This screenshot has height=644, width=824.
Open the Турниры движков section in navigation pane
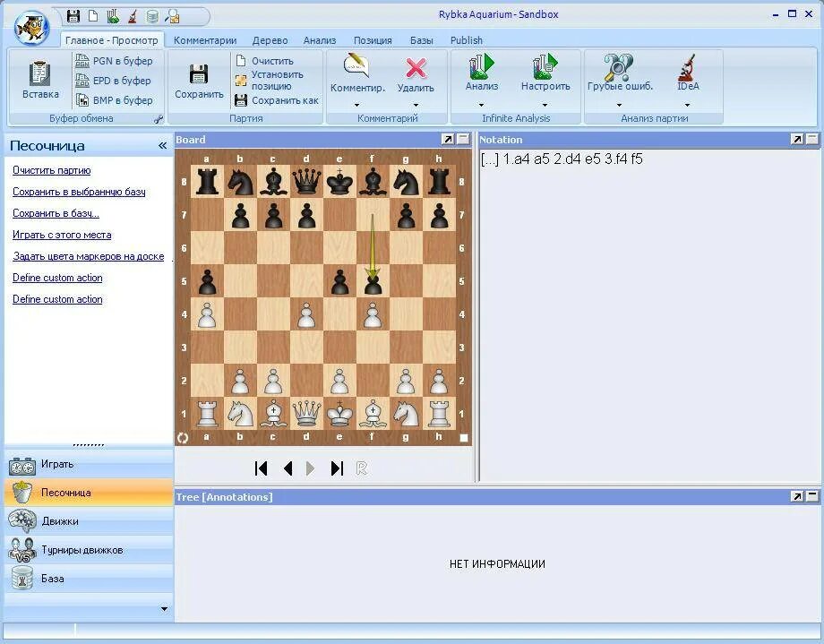(x=89, y=550)
